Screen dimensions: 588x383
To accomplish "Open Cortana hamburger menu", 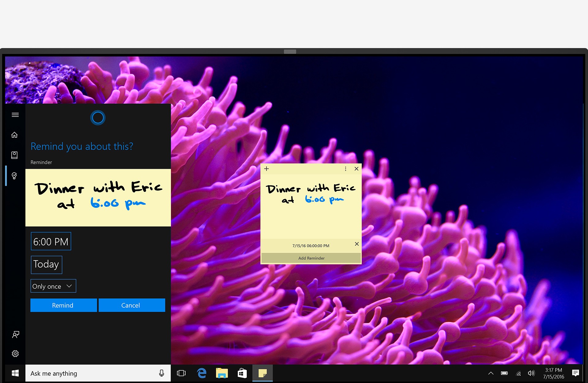I will pyautogui.click(x=15, y=115).
